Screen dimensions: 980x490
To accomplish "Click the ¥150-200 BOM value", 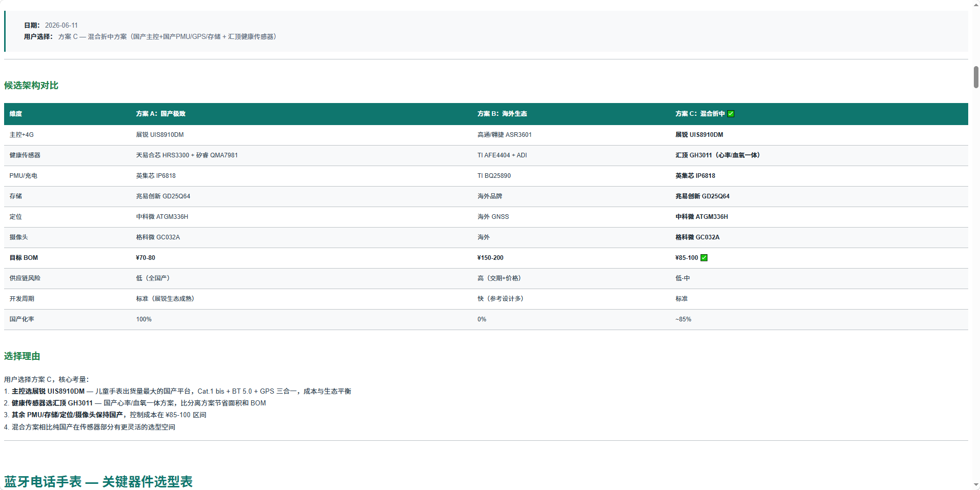I will 491,258.
